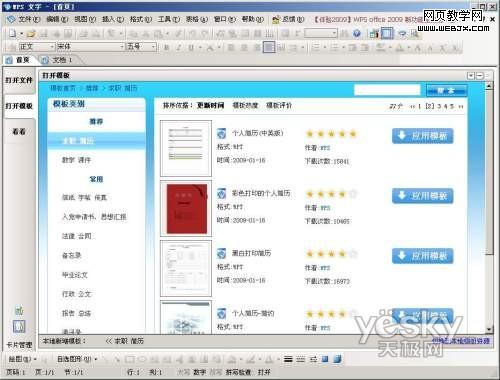Open the 表格 menu
Viewport: 500px width, 380px height.
(x=196, y=20)
